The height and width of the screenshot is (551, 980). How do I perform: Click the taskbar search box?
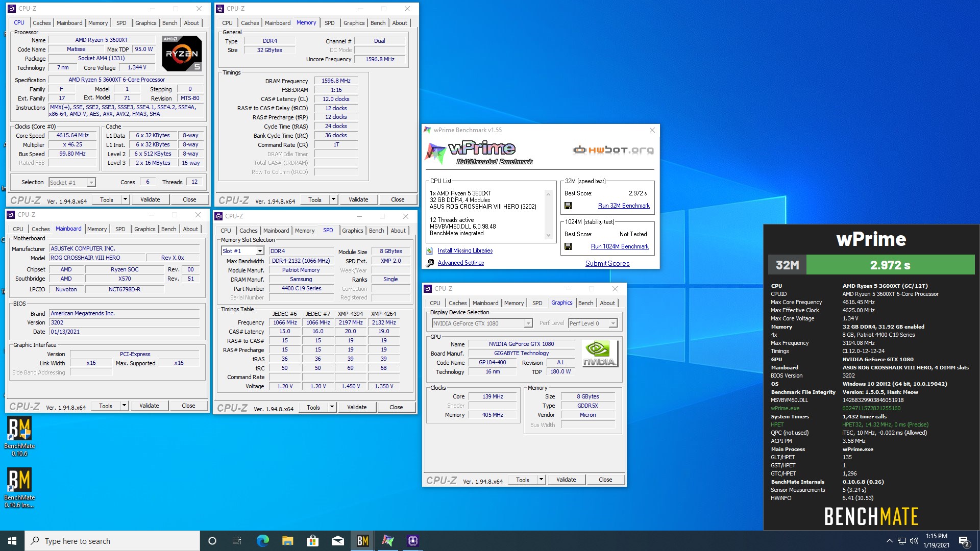[112, 541]
